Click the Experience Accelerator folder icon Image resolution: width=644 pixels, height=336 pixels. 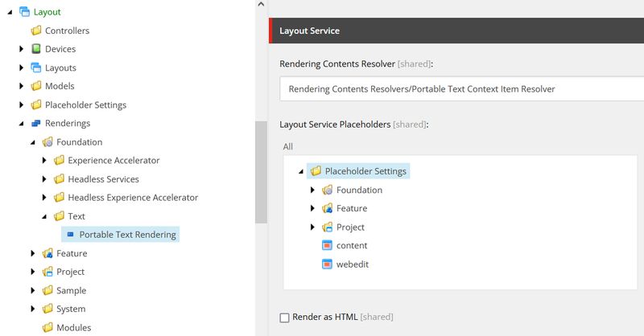click(59, 160)
